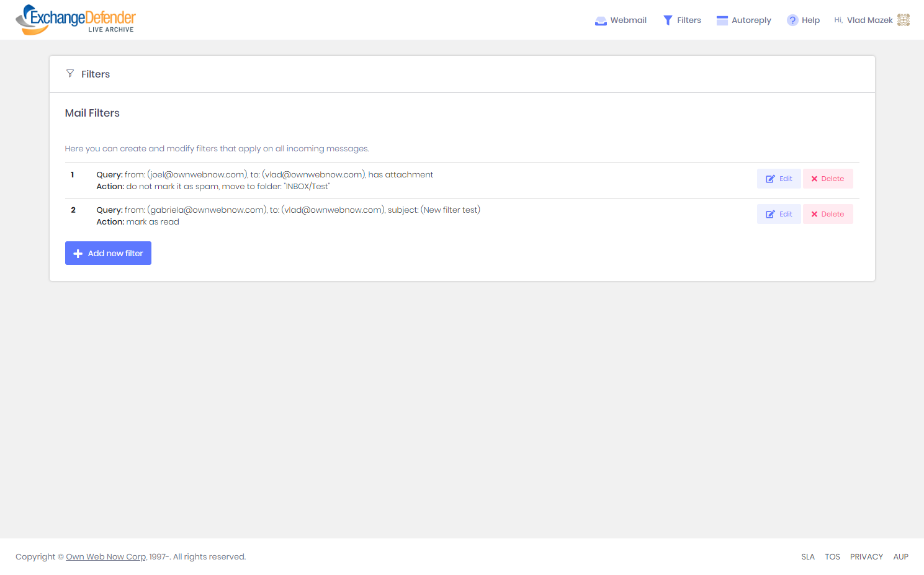
Task: Open the Autoreply menu item
Action: (x=751, y=20)
